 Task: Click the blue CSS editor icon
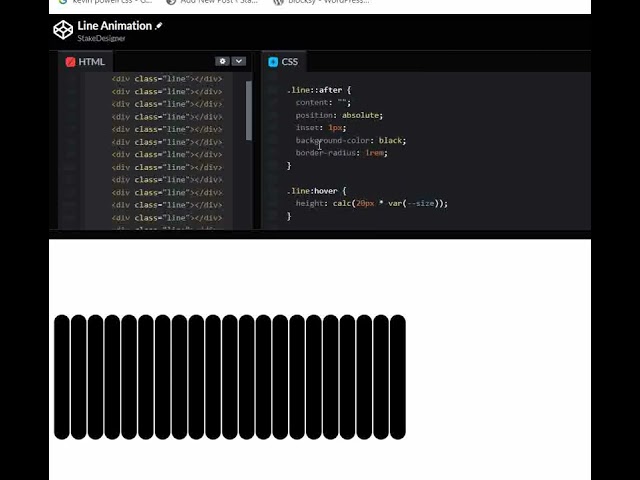pos(273,62)
